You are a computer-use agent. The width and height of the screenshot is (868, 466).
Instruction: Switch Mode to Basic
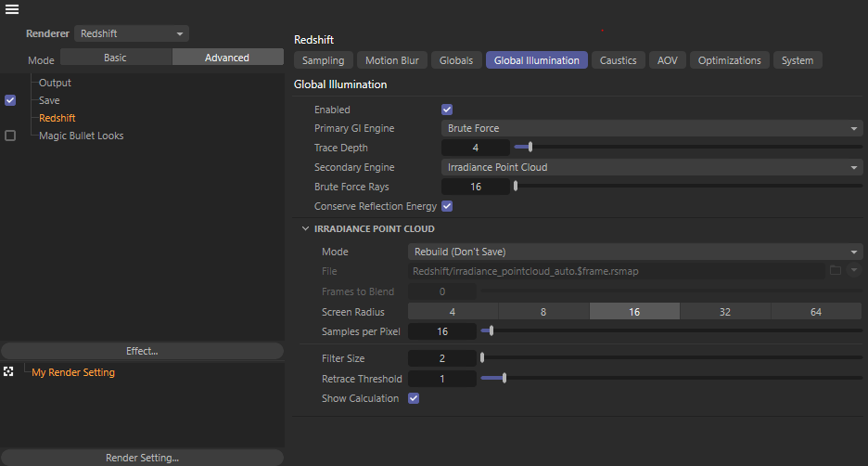tap(116, 57)
